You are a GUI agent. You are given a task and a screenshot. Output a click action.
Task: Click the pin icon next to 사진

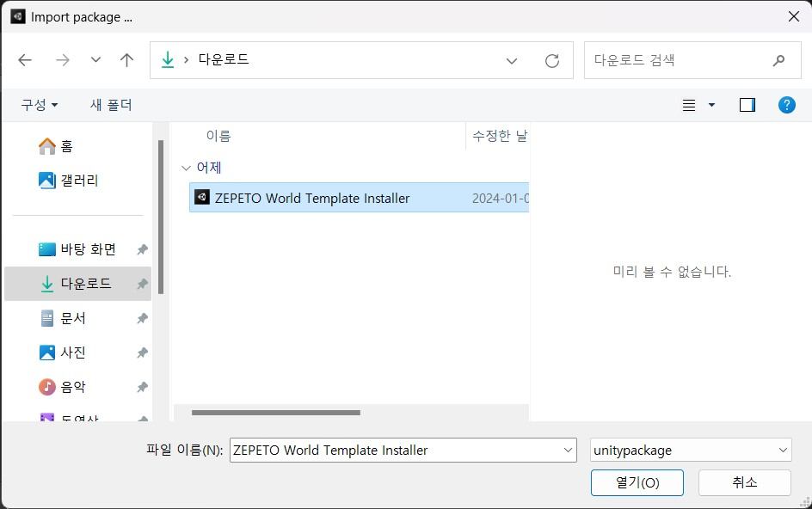(x=142, y=353)
